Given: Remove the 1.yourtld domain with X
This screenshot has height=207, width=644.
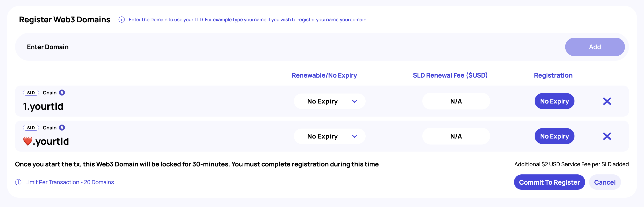Looking at the screenshot, I should (607, 101).
